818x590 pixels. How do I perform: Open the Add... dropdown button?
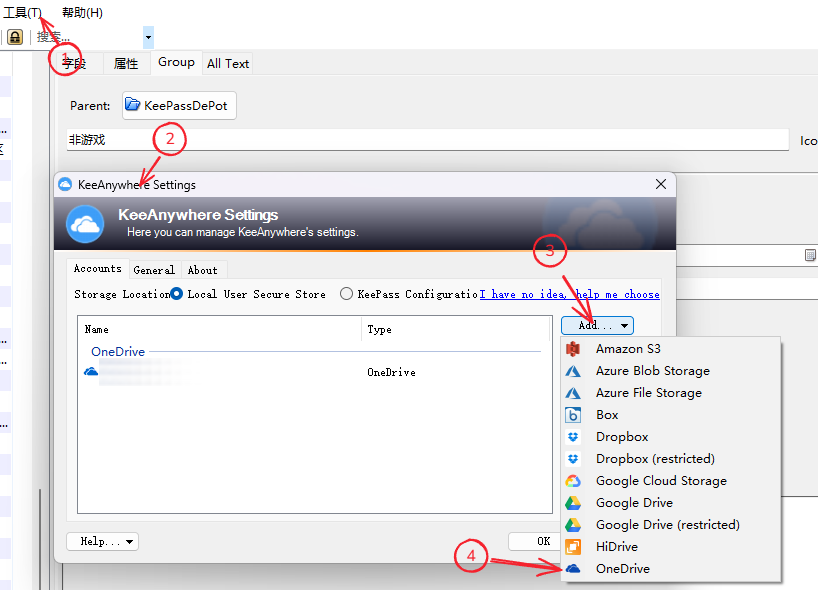(x=597, y=326)
